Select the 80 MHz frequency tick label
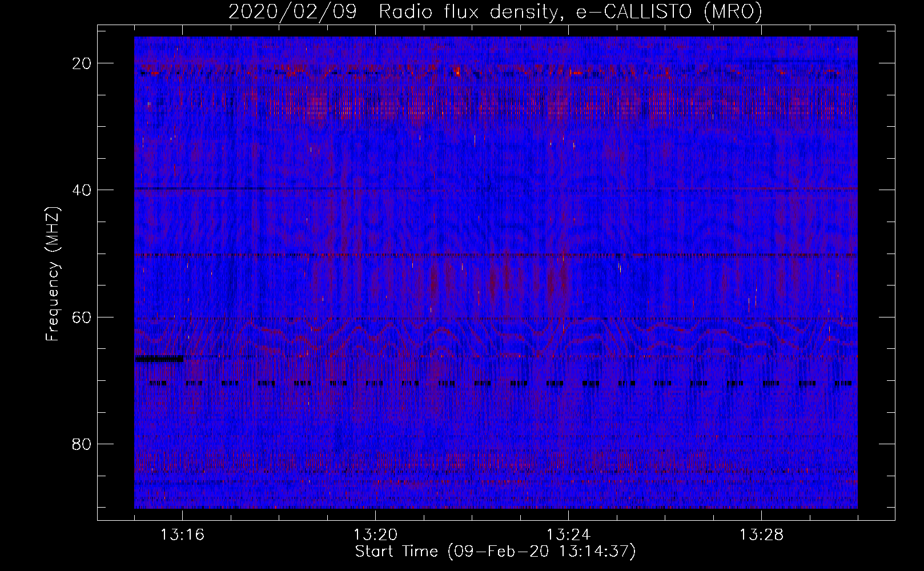Image resolution: width=924 pixels, height=571 pixels. [82, 444]
